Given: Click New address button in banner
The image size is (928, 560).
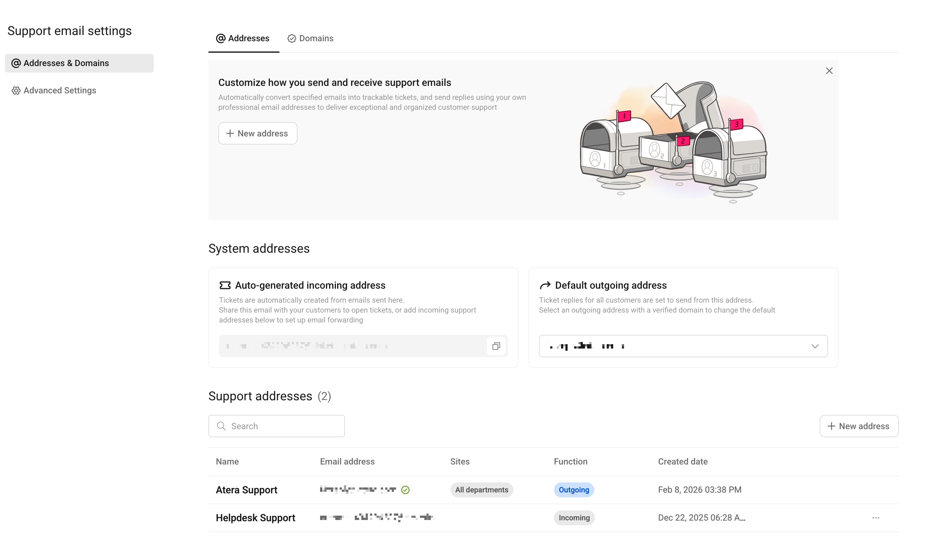Looking at the screenshot, I should click(258, 133).
